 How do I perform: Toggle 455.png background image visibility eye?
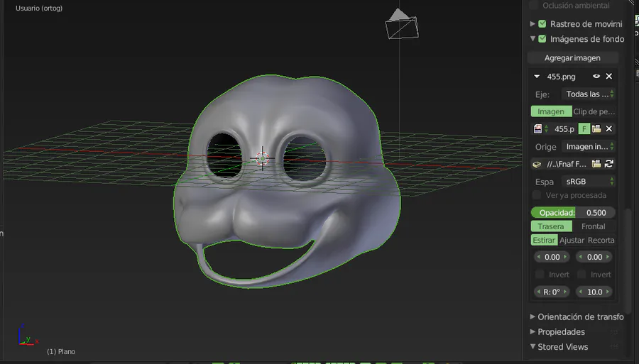point(596,76)
